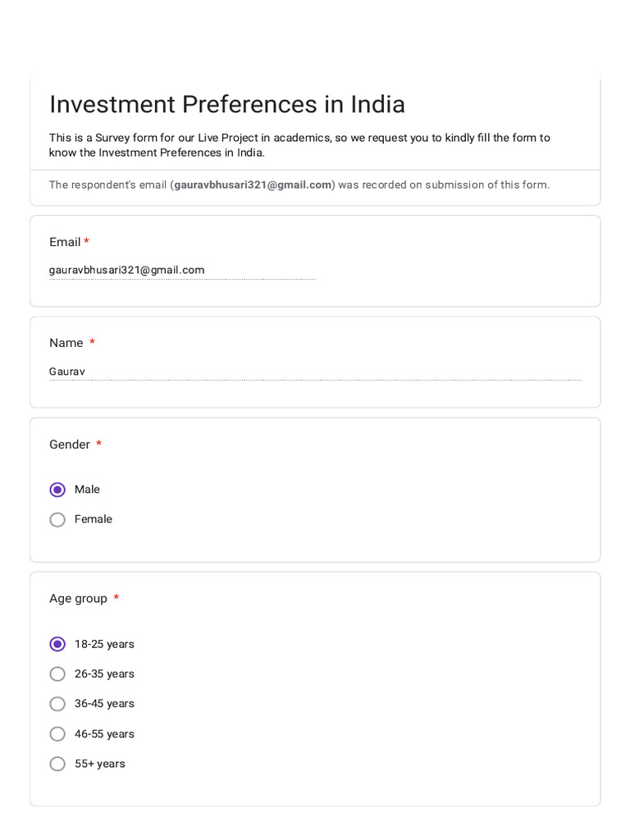Click the required asterisk beside Name
Image resolution: width=630 pixels, height=840 pixels.
[x=92, y=343]
